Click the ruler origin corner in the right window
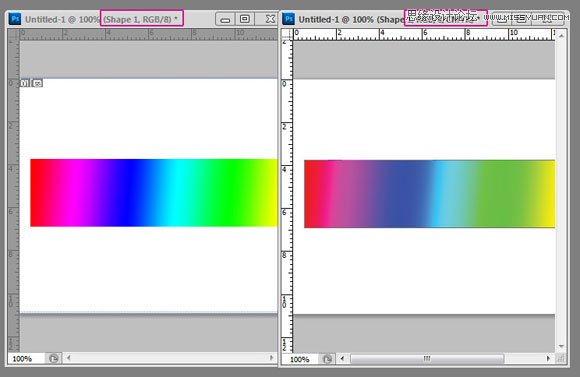 point(287,34)
